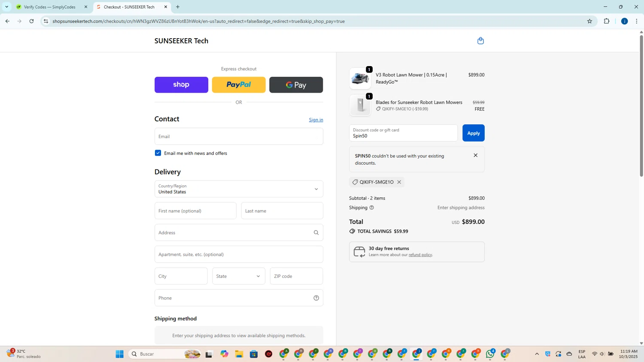Click the Shipping info question icon
Image resolution: width=644 pixels, height=362 pixels.
pos(372,208)
